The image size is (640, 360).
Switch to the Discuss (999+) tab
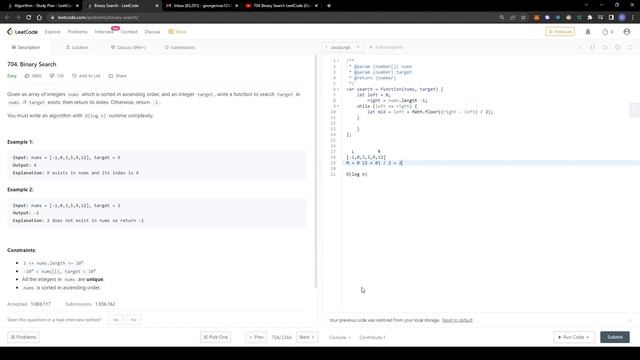[x=129, y=47]
